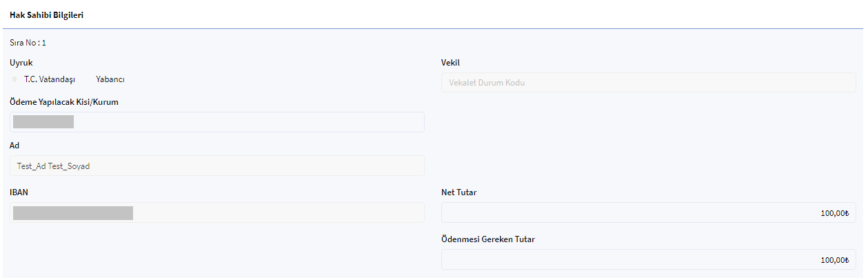Screen dimensions: 868x278
Task: Click the Ad field label
Action: 14,146
